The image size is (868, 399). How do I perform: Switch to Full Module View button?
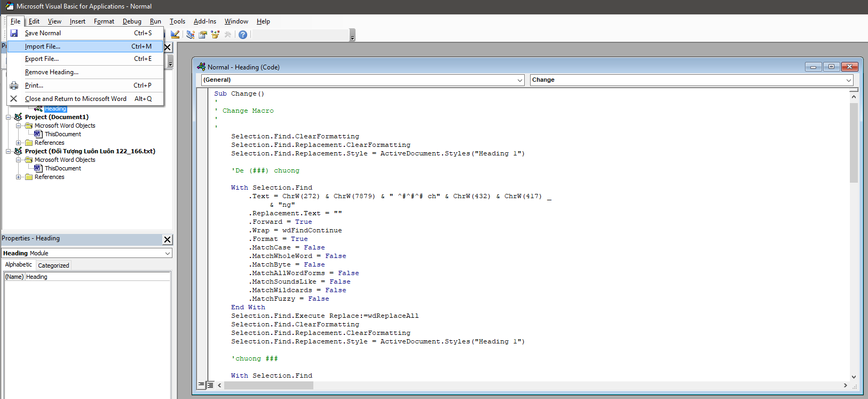(210, 385)
